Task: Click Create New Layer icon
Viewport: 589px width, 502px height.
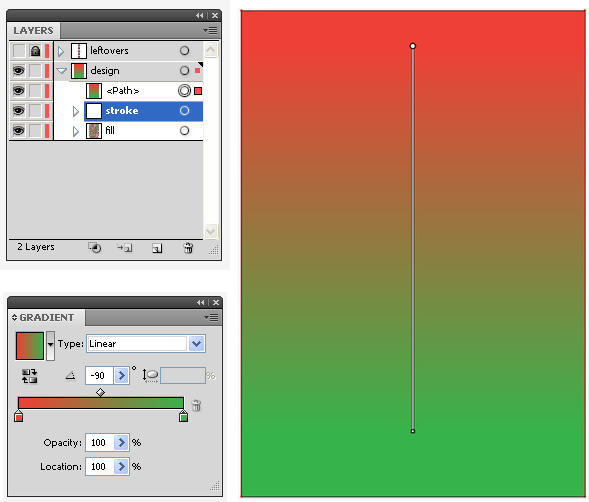Action: 157,248
